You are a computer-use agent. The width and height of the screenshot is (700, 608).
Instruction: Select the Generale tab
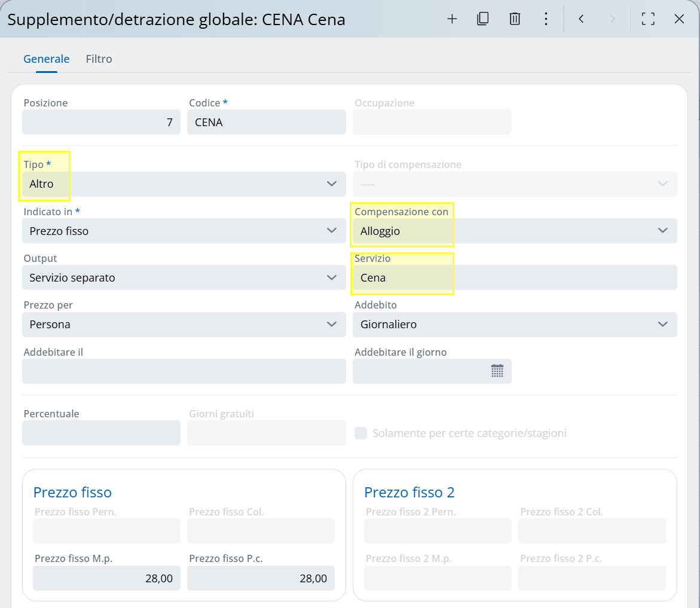tap(46, 59)
